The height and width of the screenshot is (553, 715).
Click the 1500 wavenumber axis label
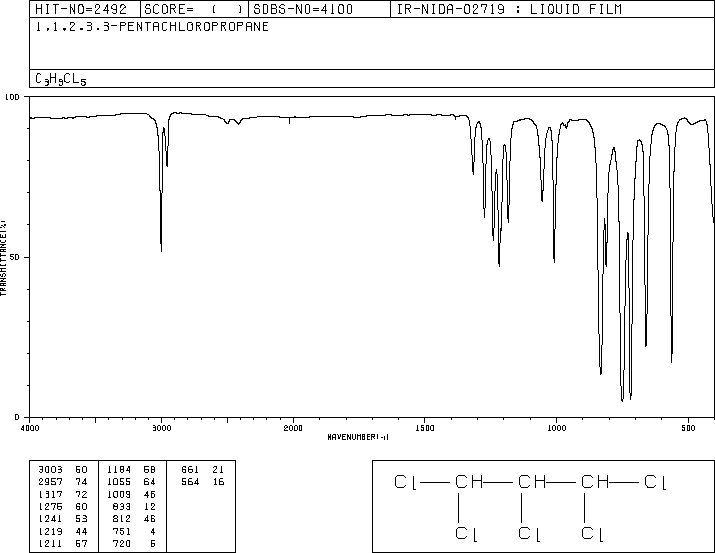tap(425, 428)
